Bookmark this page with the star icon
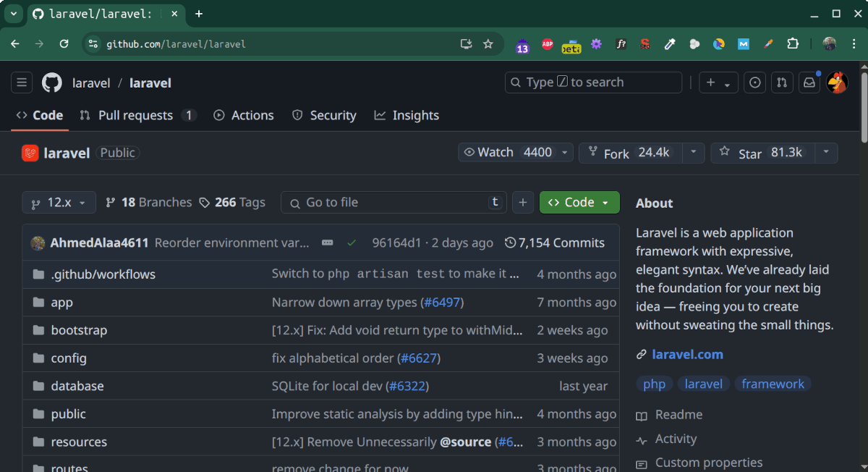 (488, 44)
